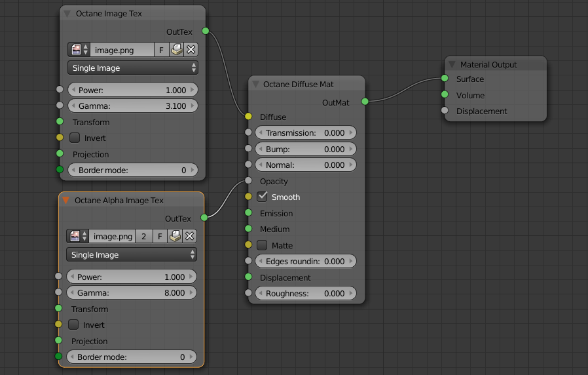
Task: Uncheck the Smooth checkbox
Action: (x=263, y=197)
